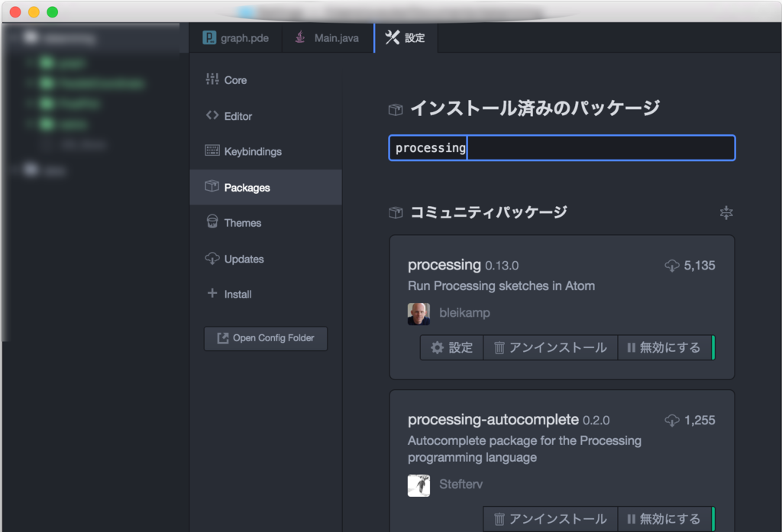Uninstall processing-autocomplete package
The width and height of the screenshot is (782, 532).
tap(551, 519)
